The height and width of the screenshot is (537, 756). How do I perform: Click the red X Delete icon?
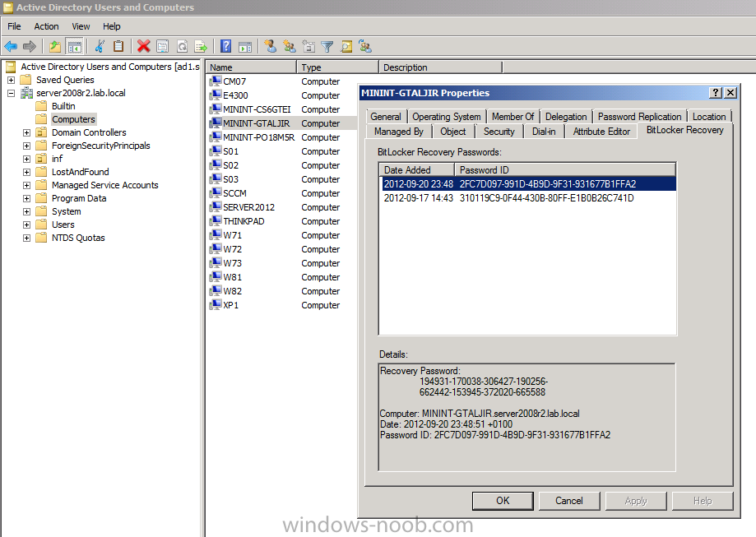144,46
